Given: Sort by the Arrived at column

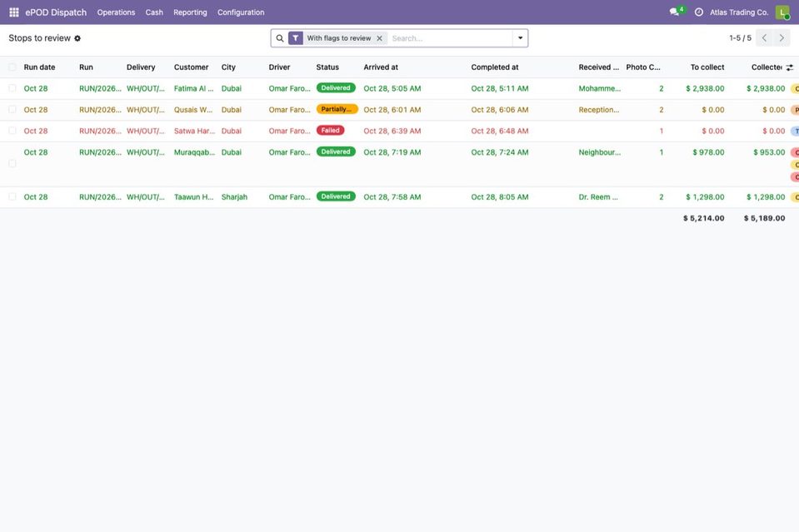Looking at the screenshot, I should [381, 67].
